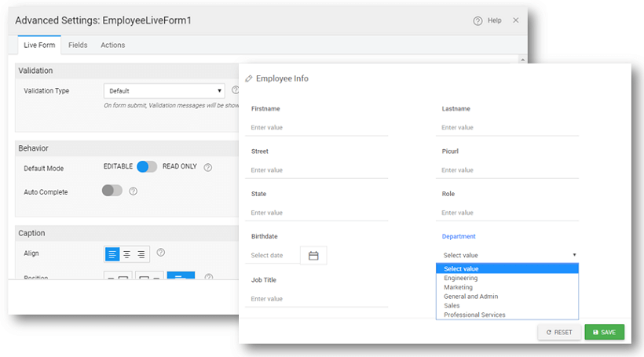
Task: Expand the Department select dropdown
Action: coord(508,255)
